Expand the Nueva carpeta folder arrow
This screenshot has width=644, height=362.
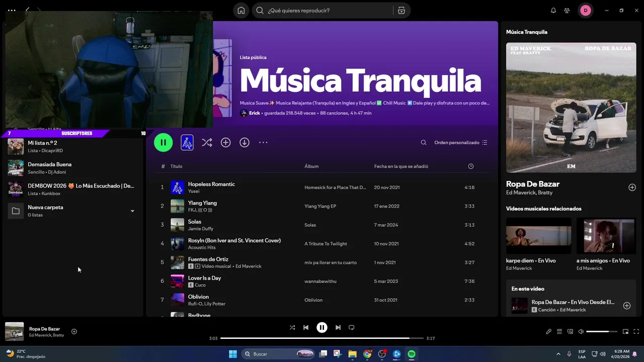point(132,211)
